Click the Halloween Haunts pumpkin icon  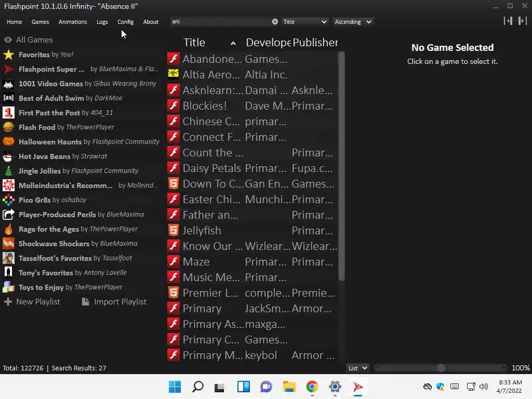click(8, 142)
